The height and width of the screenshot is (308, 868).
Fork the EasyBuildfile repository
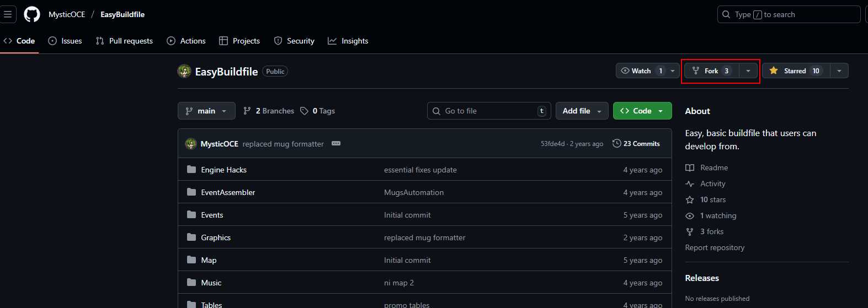point(711,71)
